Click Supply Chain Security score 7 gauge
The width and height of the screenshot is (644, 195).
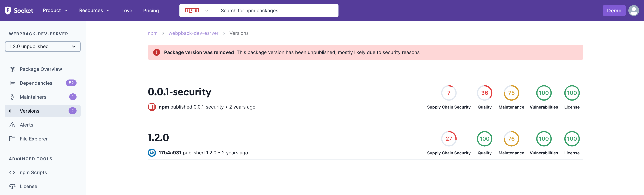449,93
